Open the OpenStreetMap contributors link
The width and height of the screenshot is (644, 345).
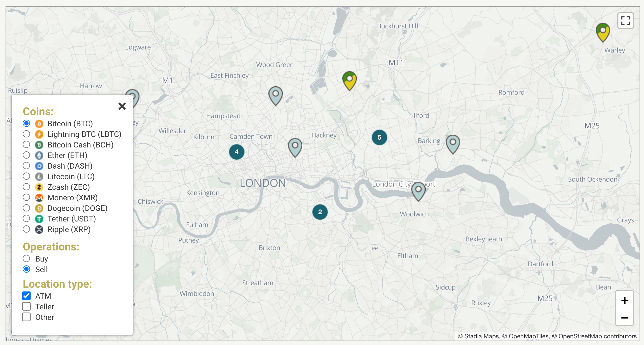point(597,336)
